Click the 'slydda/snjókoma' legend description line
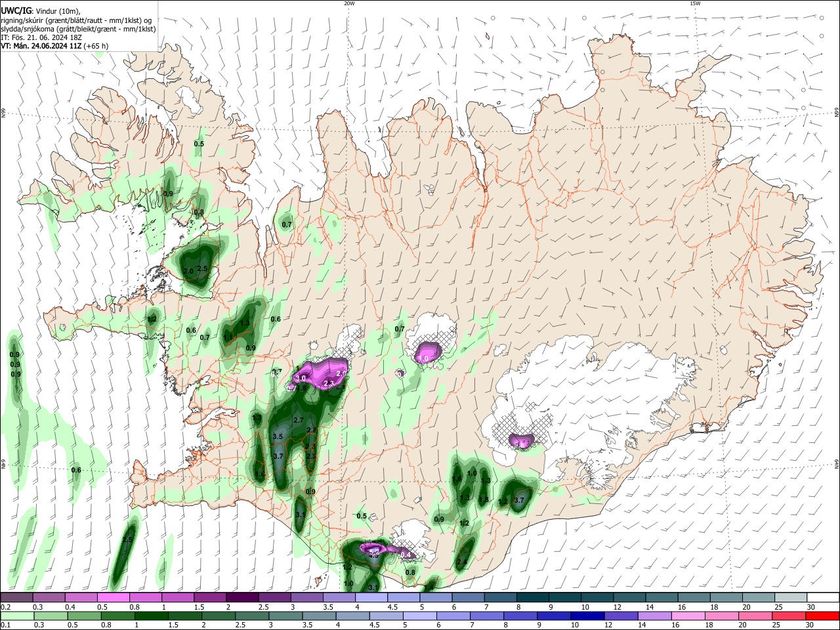This screenshot has width=840, height=630. click(78, 29)
